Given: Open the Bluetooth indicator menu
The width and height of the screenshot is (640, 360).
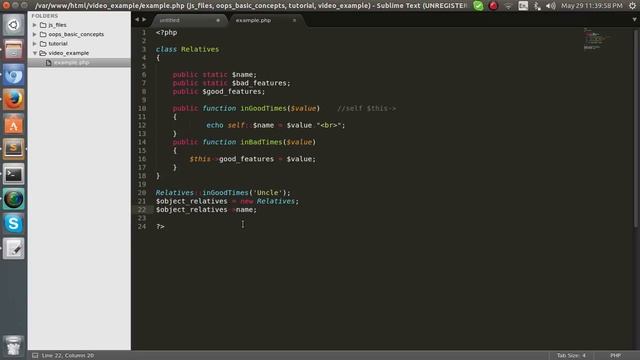Looking at the screenshot, I should pos(537,6).
